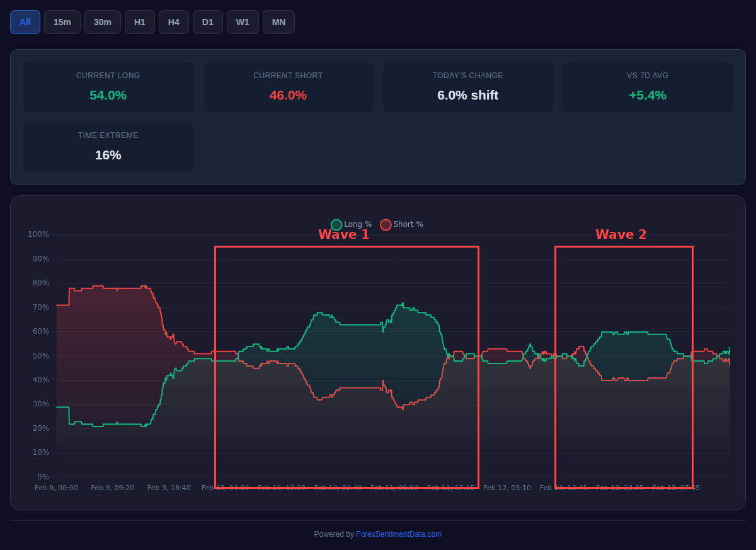Select the D1 daily timeframe
756x550 pixels.
[207, 21]
